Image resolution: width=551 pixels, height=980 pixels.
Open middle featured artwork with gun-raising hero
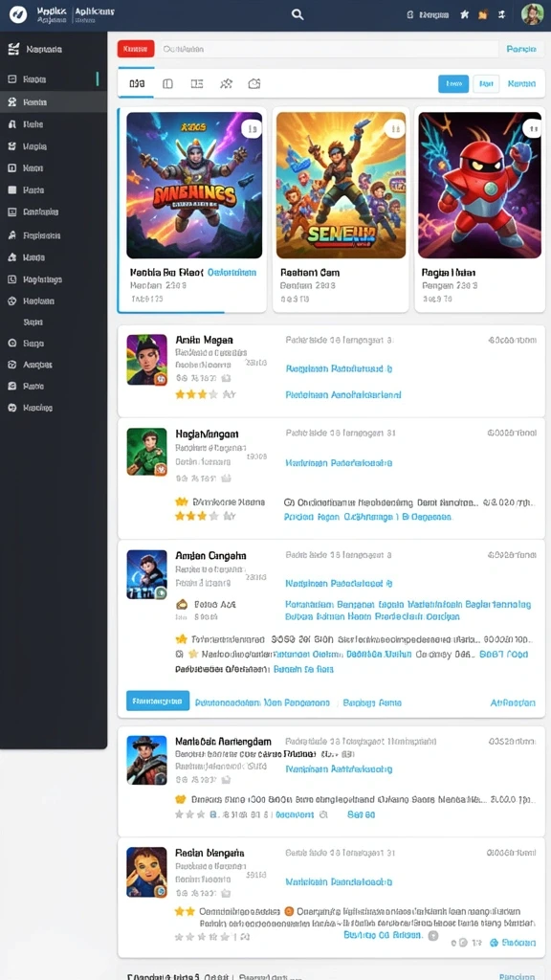coord(342,185)
